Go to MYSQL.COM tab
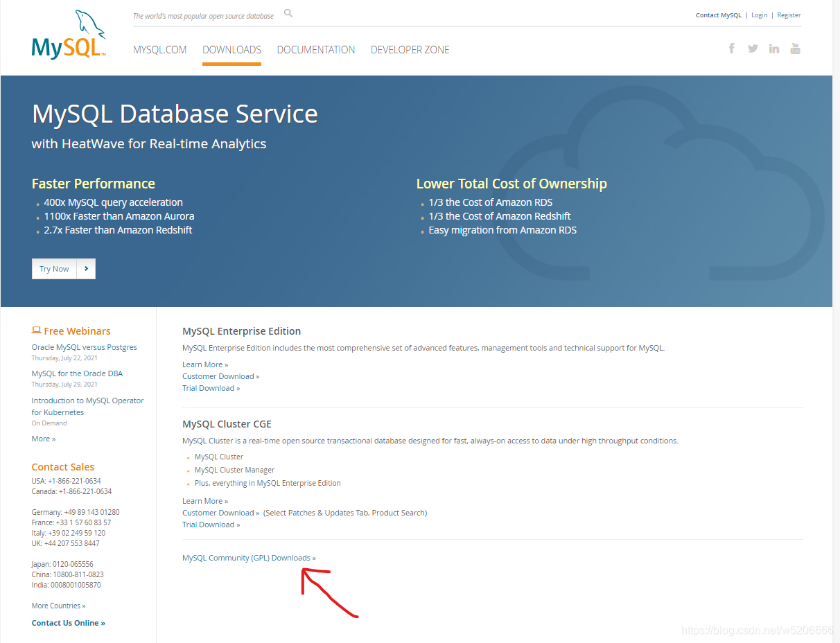 (x=160, y=50)
